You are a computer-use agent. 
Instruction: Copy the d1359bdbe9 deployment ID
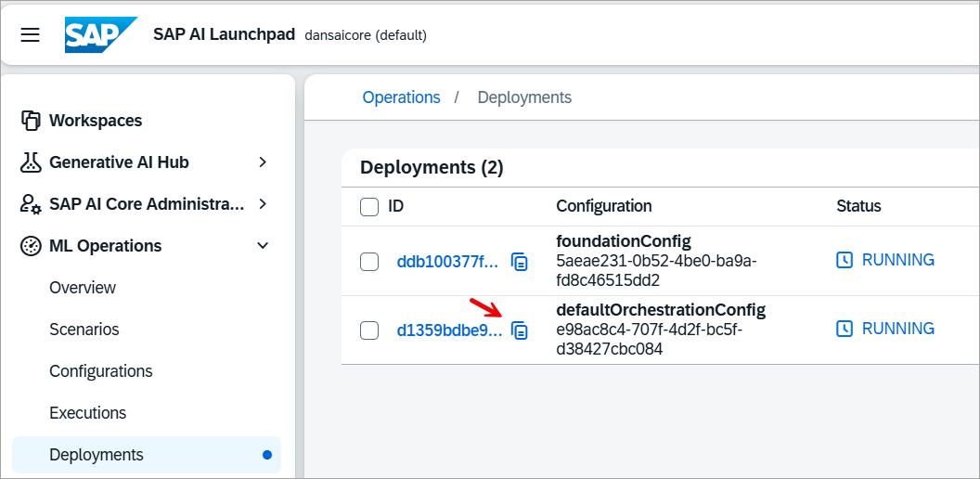(x=520, y=330)
